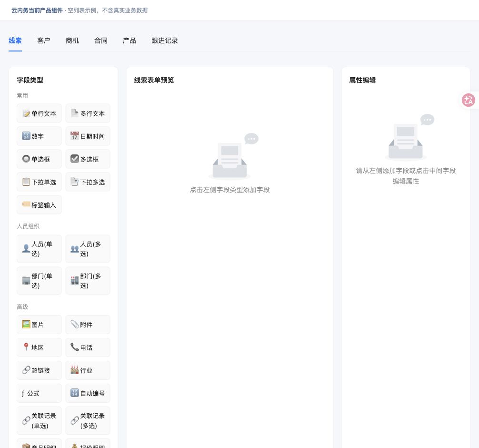Switch to the 线索 tab
479x448 pixels.
[15, 41]
